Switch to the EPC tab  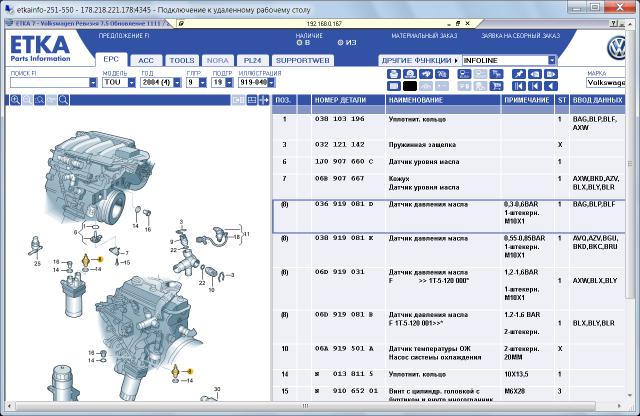click(111, 60)
